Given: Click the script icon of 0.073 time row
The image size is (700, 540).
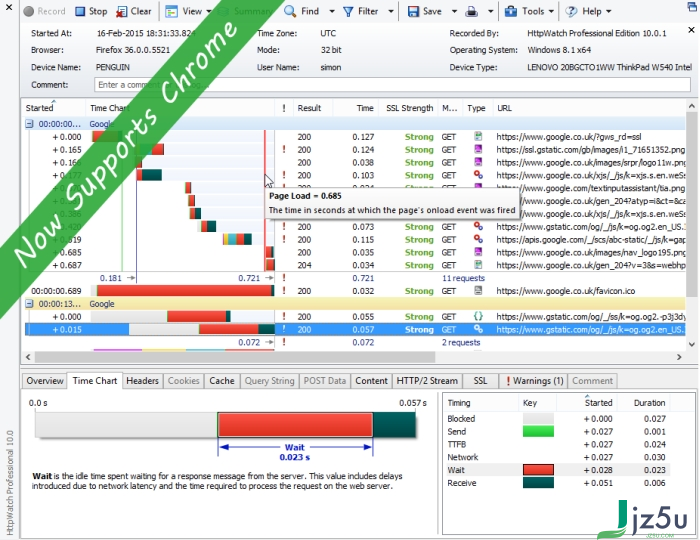Looking at the screenshot, I should (478, 226).
